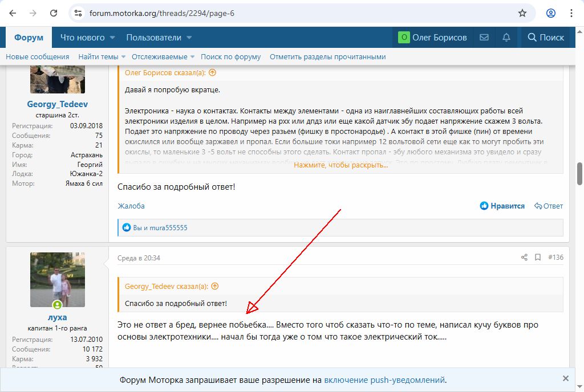Open the notifications bell icon
Image resolution: width=584 pixels, height=392 pixels.
click(506, 38)
